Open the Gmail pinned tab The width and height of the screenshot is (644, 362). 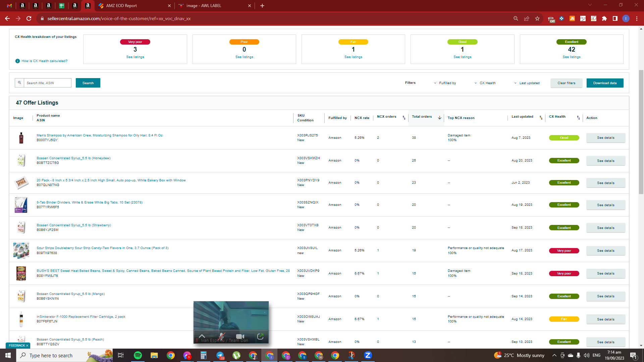tap(9, 6)
